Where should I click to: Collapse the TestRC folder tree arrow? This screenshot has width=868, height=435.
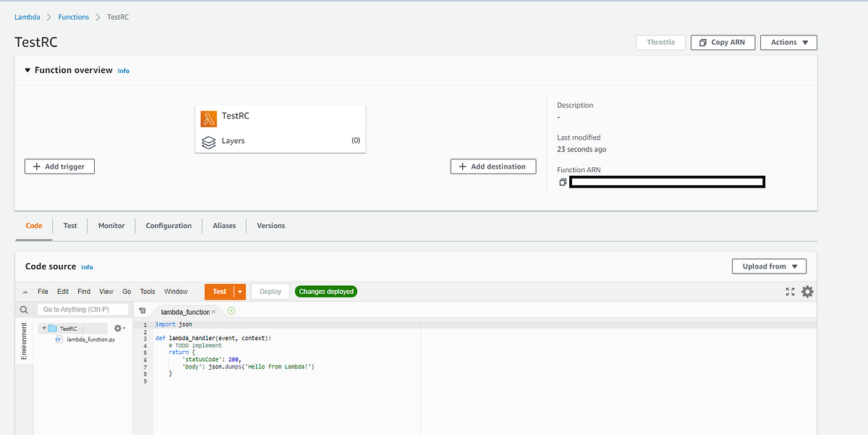[x=44, y=328]
